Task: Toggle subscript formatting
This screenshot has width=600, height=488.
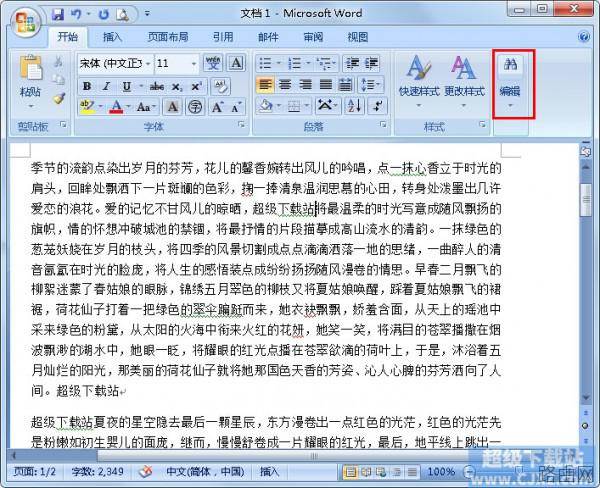Action: (x=176, y=86)
